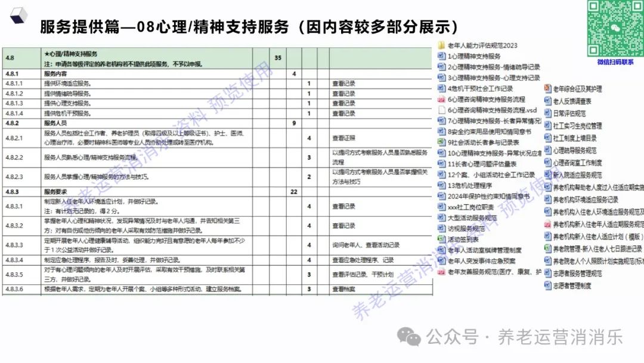Open the 老年人能力评估规范2023 folder icon
Image resolution: width=644 pixels, height=363 pixels.
tap(441, 45)
